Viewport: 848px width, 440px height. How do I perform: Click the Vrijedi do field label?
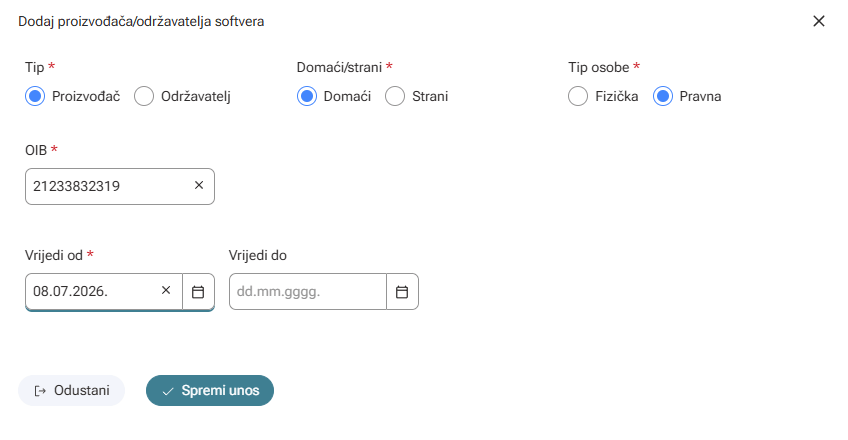pyautogui.click(x=257, y=255)
